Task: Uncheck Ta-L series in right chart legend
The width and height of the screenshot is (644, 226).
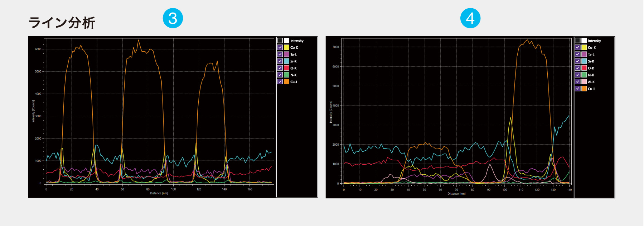Action: (x=577, y=54)
